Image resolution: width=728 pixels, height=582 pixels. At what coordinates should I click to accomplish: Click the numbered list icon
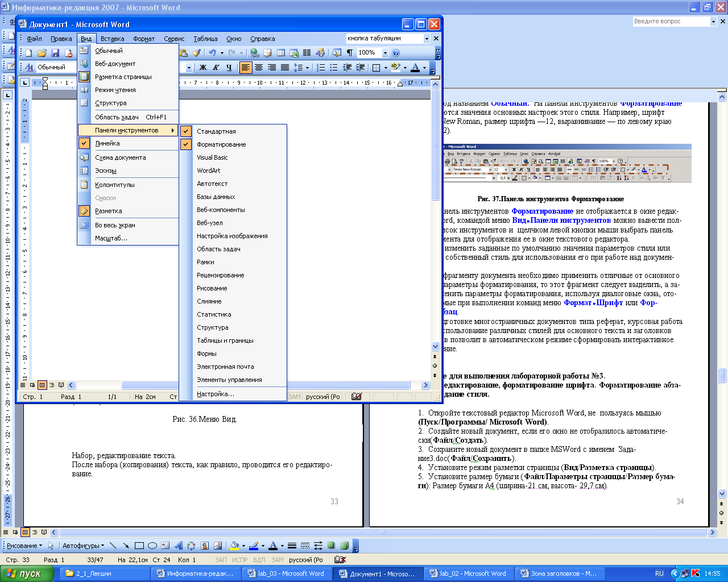(x=321, y=68)
